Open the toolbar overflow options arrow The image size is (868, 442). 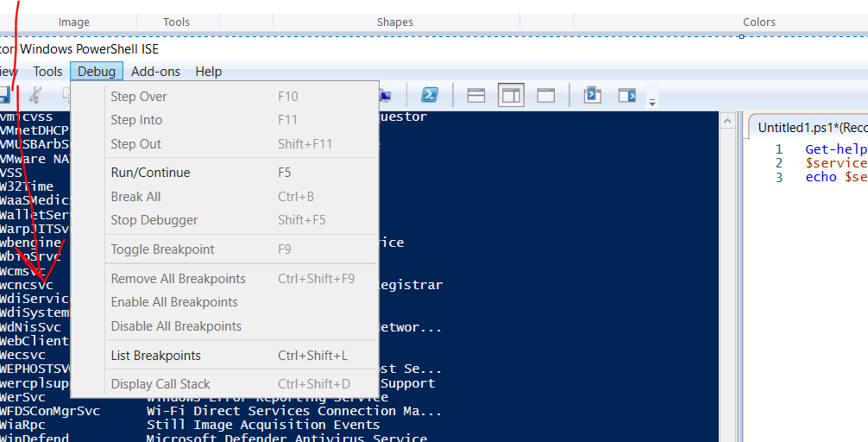(652, 102)
